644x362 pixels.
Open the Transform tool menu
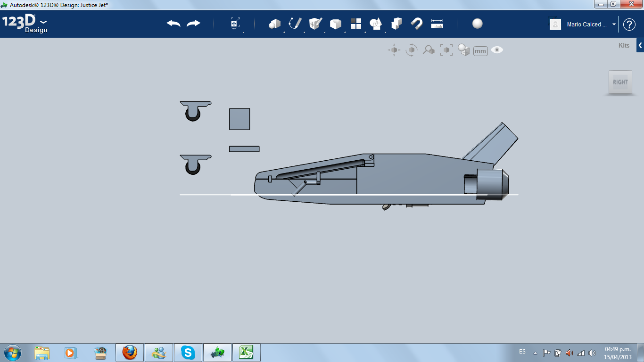tap(235, 24)
